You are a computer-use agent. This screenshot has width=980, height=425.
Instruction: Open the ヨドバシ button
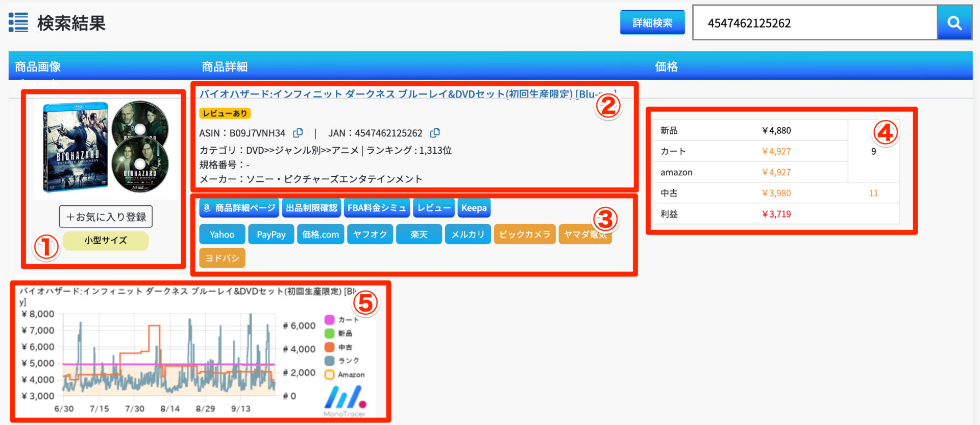pos(222,258)
